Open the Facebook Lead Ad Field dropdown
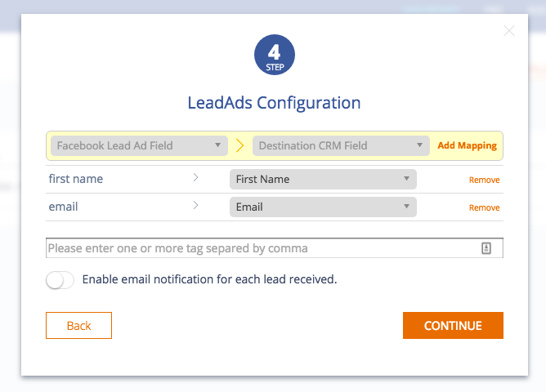This screenshot has width=546, height=392. (x=139, y=145)
